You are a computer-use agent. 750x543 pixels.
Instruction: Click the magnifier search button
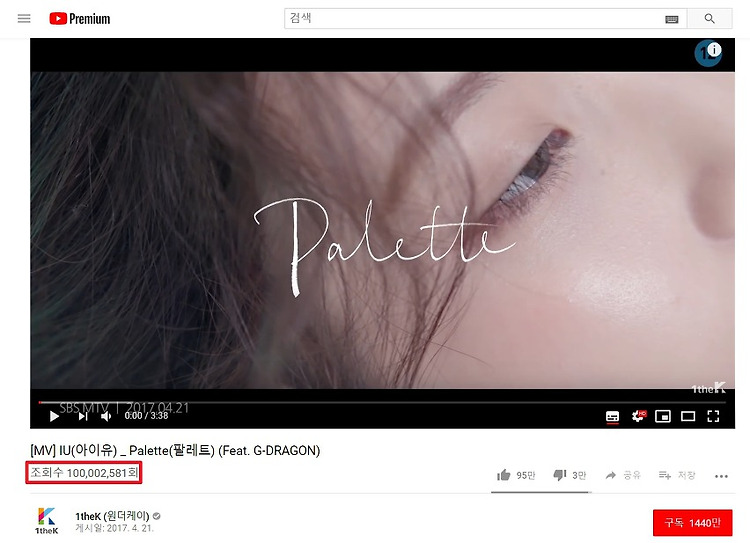point(709,19)
